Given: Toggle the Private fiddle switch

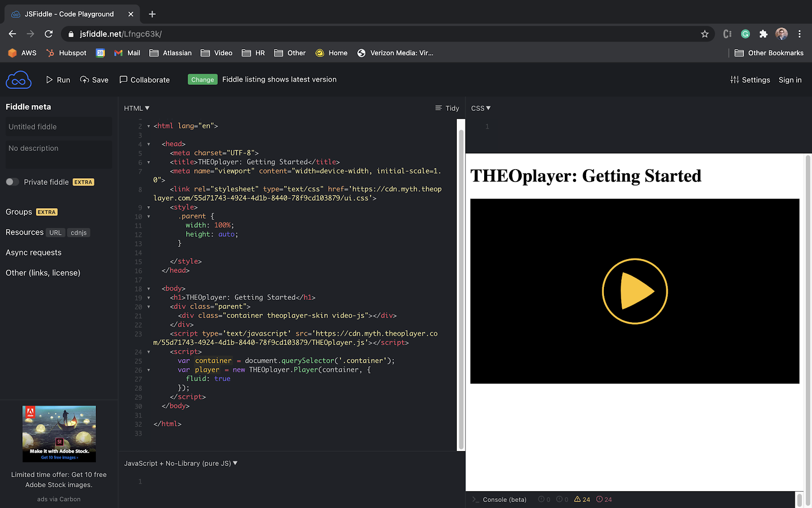Looking at the screenshot, I should (12, 181).
